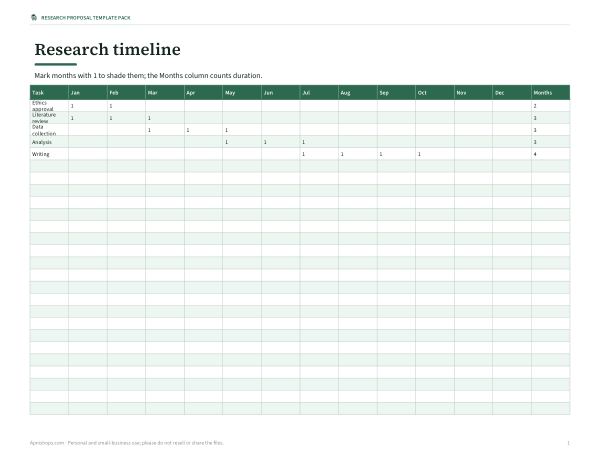Image resolution: width=600 pixels, height=464 pixels.
Task: Click the "Months" column header
Action: (551, 93)
